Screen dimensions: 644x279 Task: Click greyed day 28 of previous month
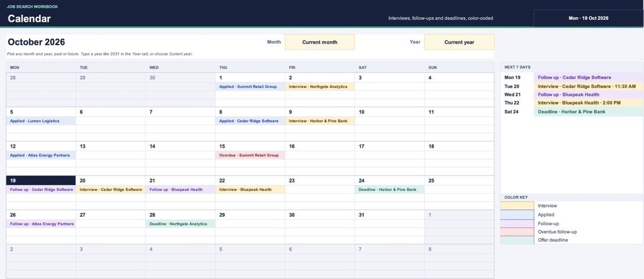(13, 77)
